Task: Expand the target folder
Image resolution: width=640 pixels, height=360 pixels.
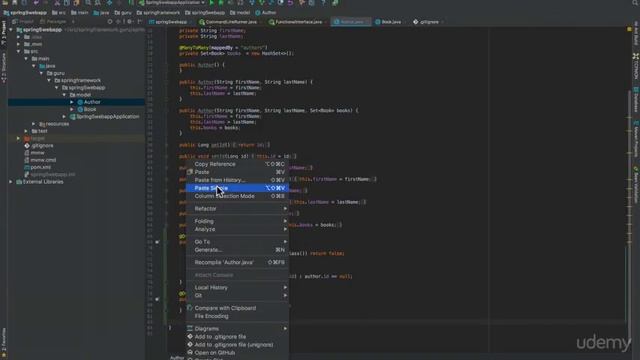Action: (18, 138)
